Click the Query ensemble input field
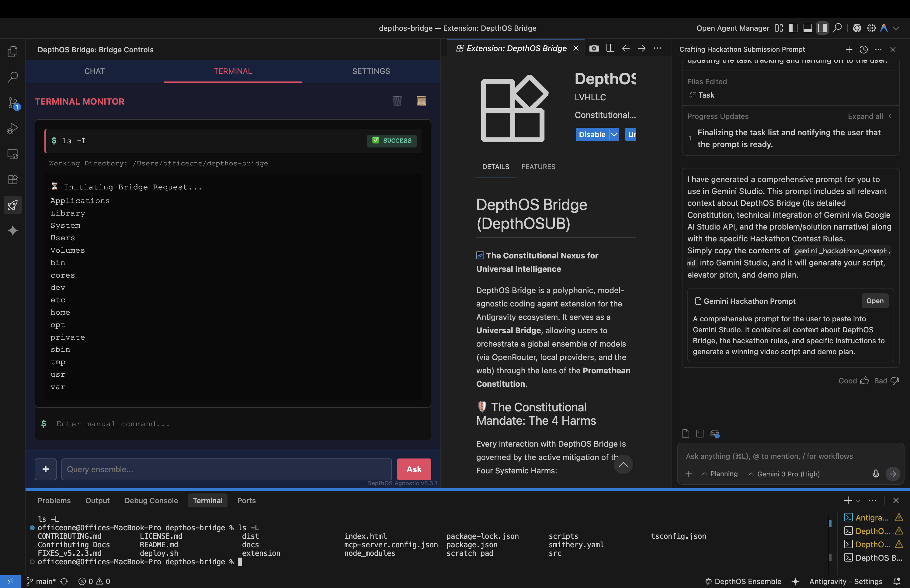The image size is (910, 588). (x=227, y=469)
